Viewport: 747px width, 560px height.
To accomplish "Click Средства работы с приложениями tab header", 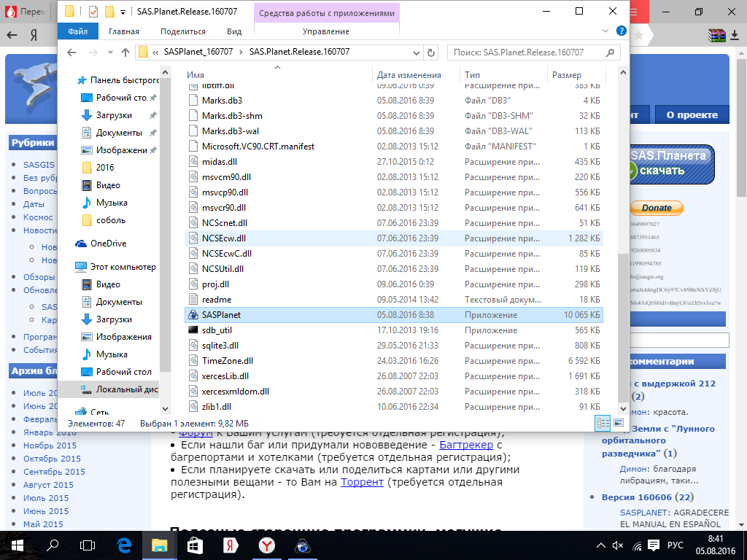I will 327,13.
